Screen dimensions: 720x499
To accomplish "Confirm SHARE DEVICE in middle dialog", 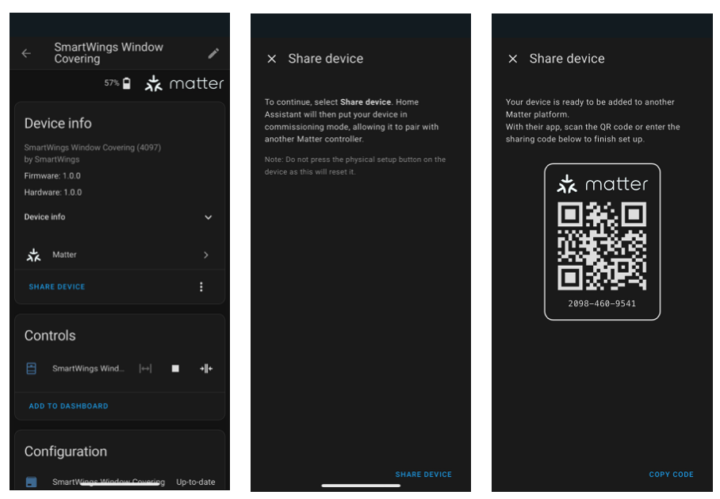I will click(423, 474).
